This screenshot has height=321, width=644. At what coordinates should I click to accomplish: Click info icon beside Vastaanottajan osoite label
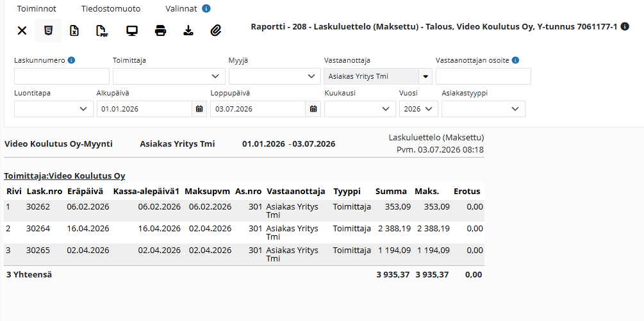coord(515,60)
